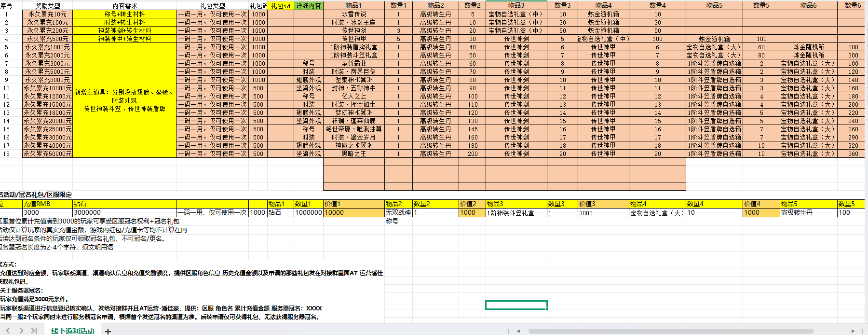The image size is (868, 335).
Task: Select the 3000000 cell under 钻石
Action: point(124,212)
